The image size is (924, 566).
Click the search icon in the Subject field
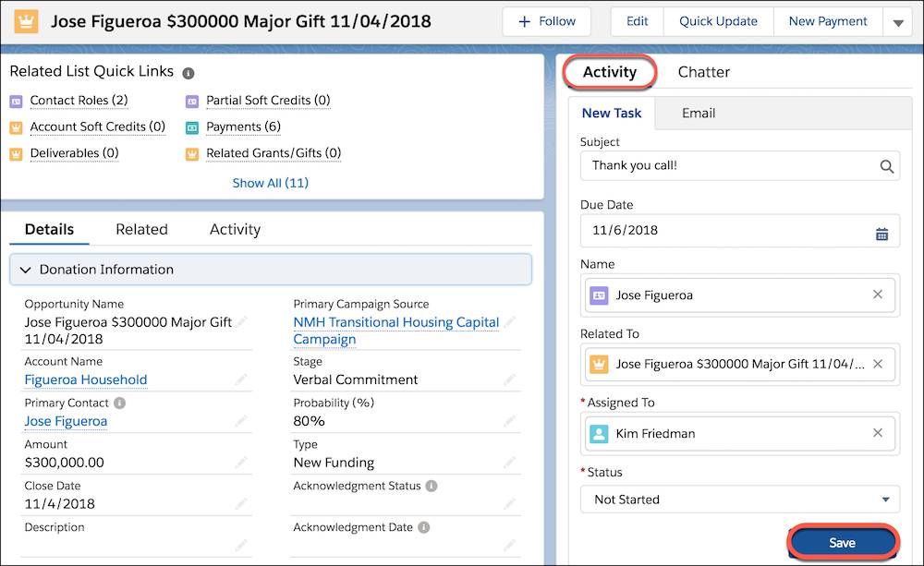(x=885, y=165)
